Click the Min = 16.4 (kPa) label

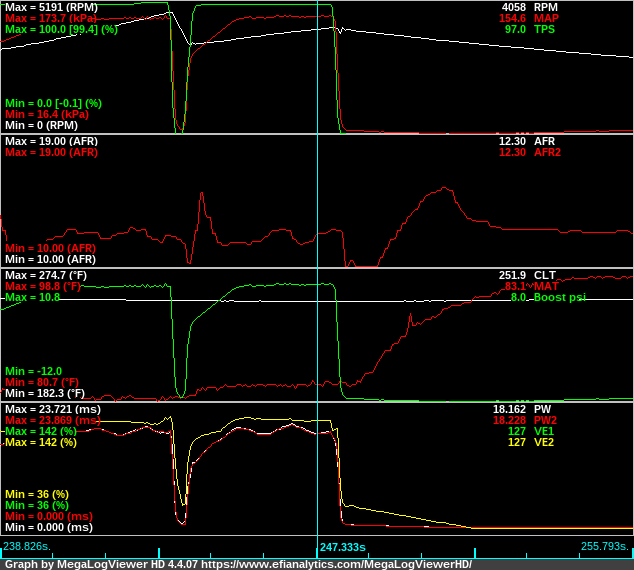click(40, 114)
